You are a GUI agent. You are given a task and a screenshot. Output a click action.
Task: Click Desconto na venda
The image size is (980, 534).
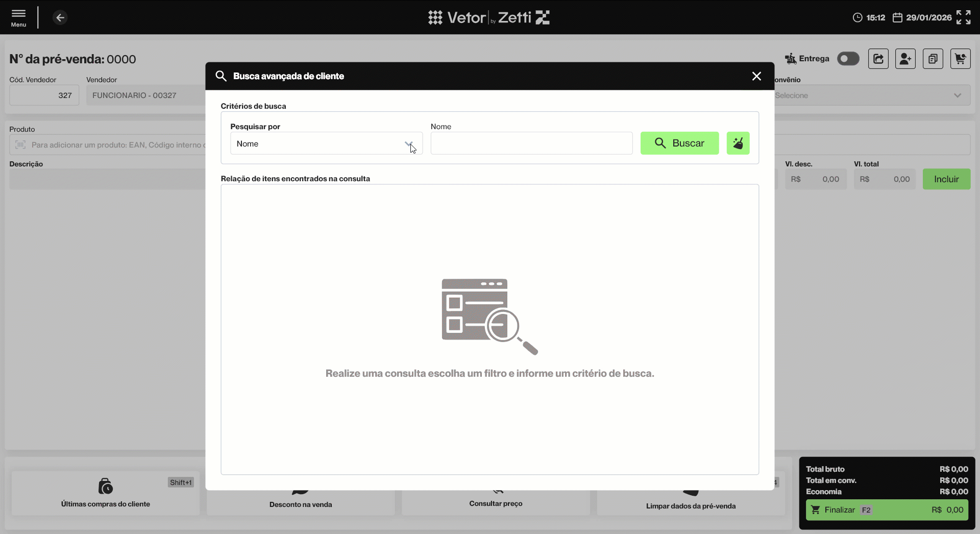301,503
